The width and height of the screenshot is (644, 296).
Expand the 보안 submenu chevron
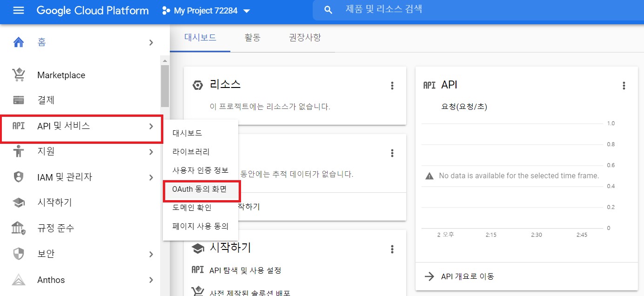pyautogui.click(x=151, y=254)
